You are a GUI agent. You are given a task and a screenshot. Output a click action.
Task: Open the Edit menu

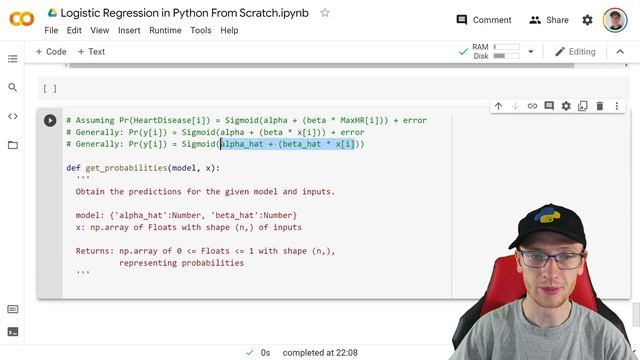click(x=74, y=30)
